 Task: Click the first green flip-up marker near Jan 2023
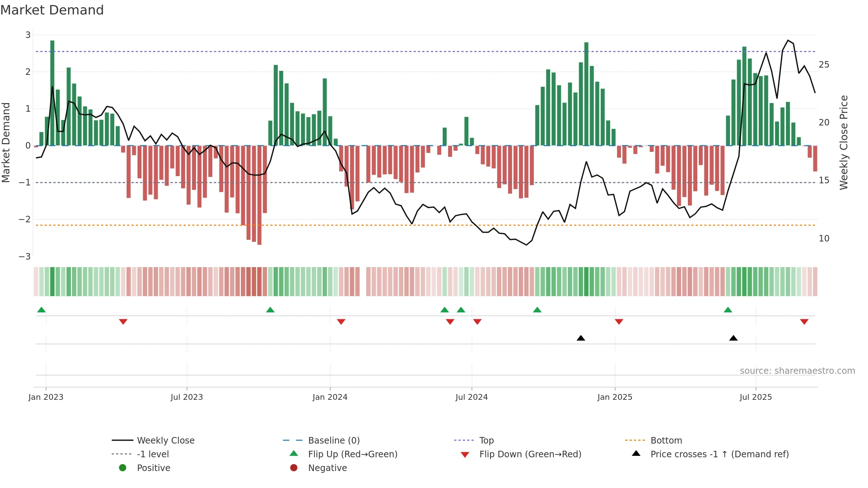coord(42,310)
